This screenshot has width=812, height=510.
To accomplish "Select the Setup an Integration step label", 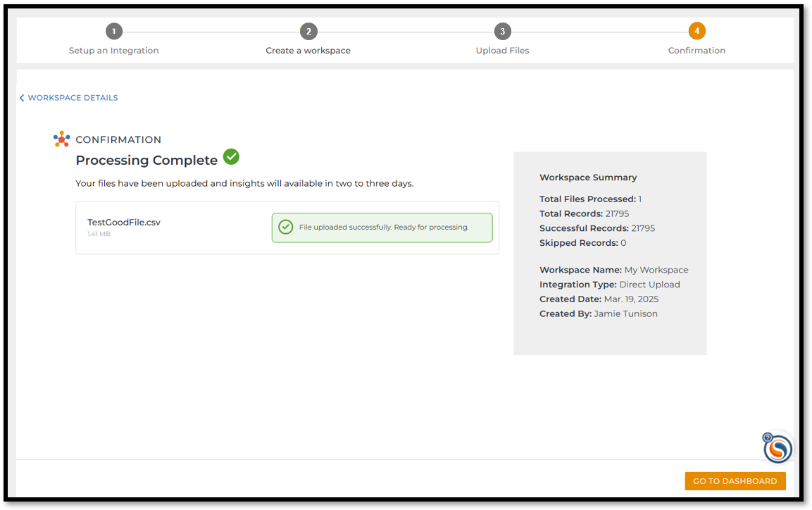I will [114, 50].
